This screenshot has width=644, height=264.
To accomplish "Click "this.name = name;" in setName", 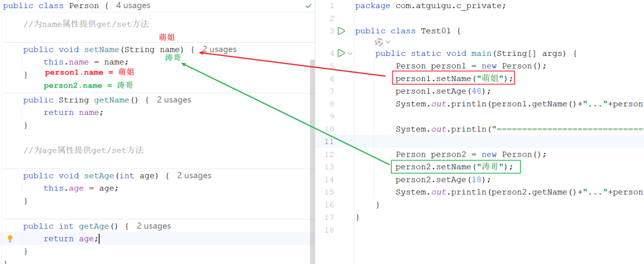I will 86,62.
